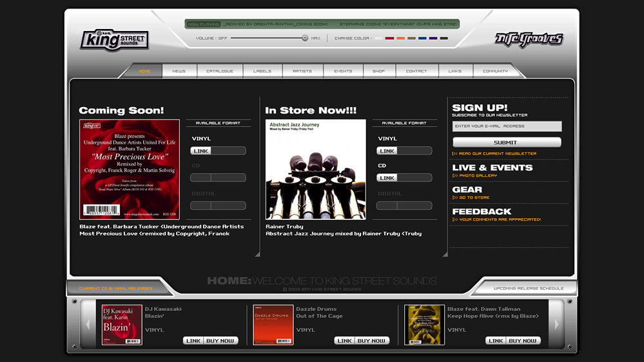Click LINK for DJ Kawasaki Blazin'

(x=193, y=341)
